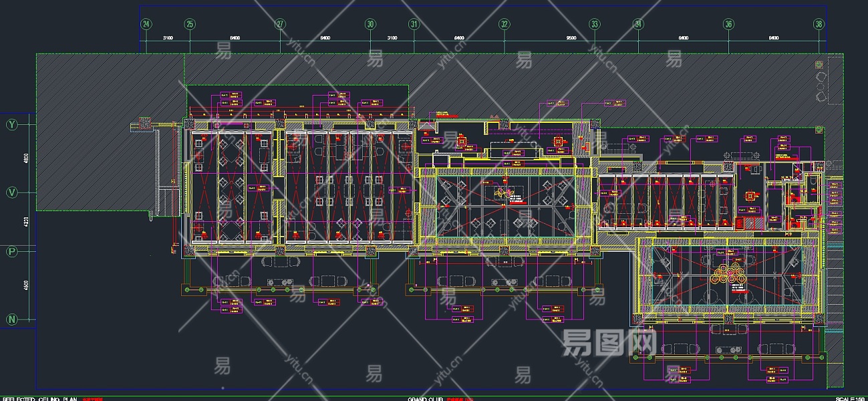Select row axis bubble V
868x401 pixels.
pos(12,192)
